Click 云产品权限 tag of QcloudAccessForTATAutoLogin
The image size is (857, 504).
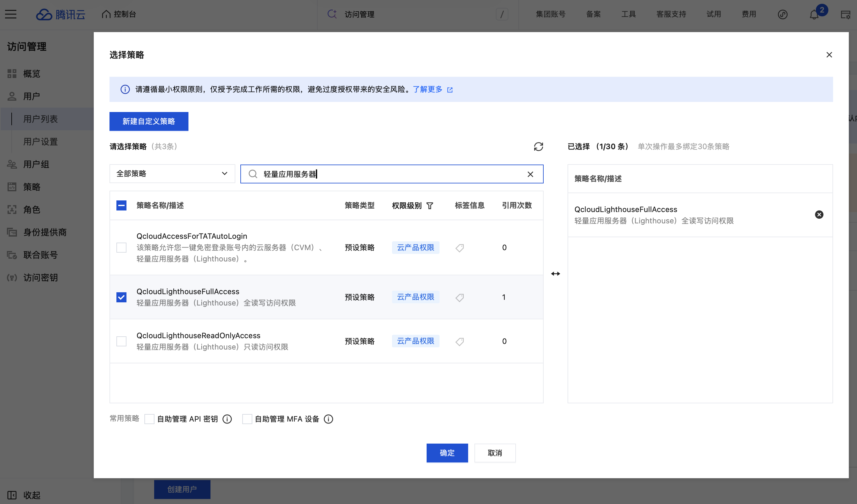point(416,248)
